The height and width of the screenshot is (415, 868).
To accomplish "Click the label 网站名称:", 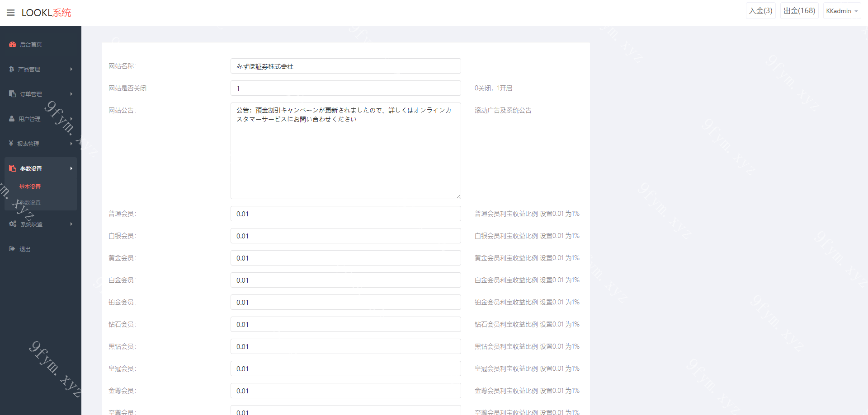I will point(122,66).
